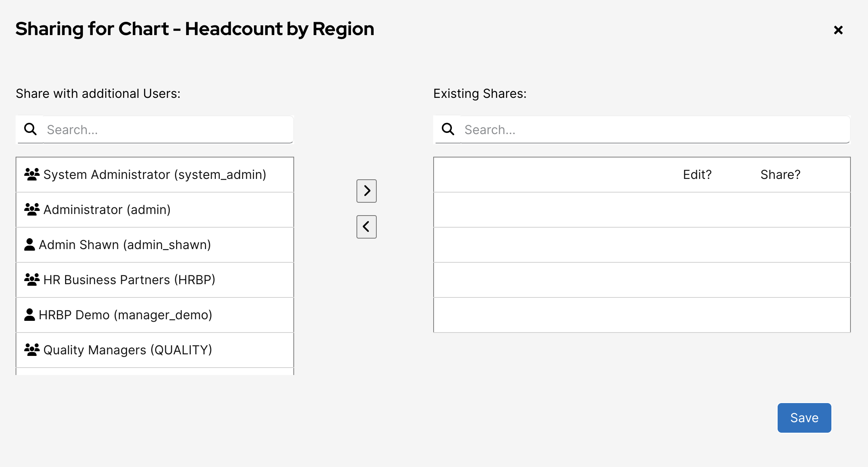Choose Admin Shawn (admin_shawn) from the user list
Image resolution: width=868 pixels, height=467 pixels.
pos(125,245)
